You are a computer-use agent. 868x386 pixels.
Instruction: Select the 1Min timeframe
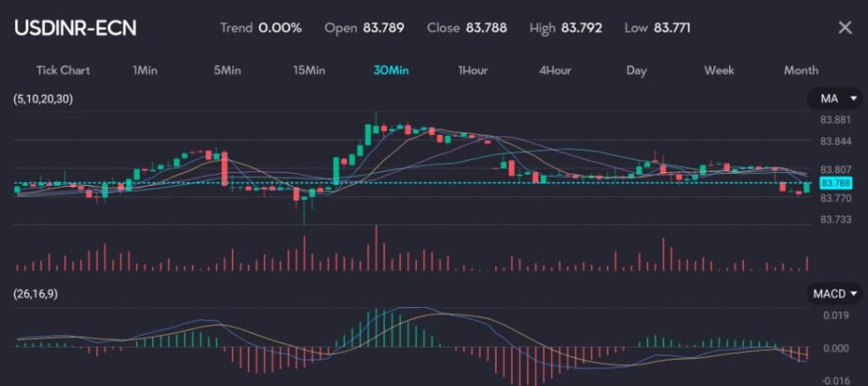145,70
